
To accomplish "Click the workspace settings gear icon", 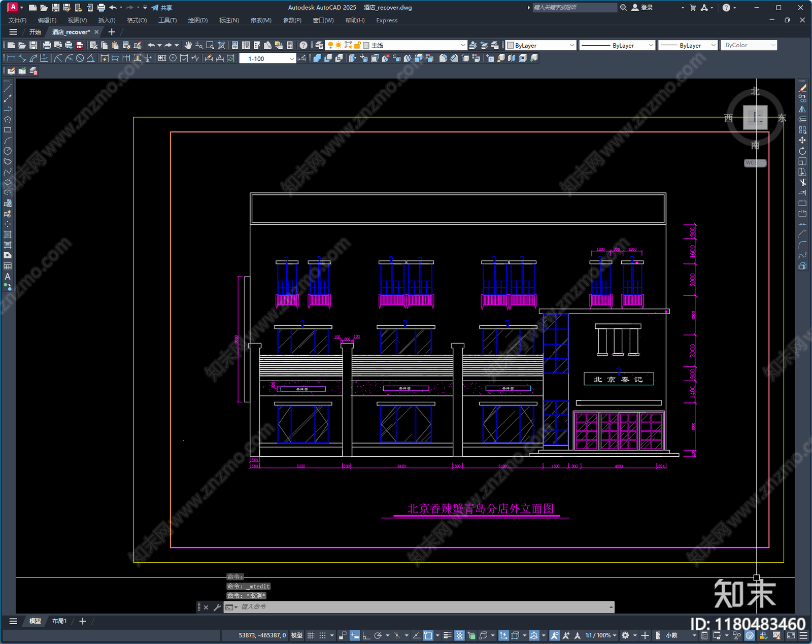I will click(x=626, y=635).
